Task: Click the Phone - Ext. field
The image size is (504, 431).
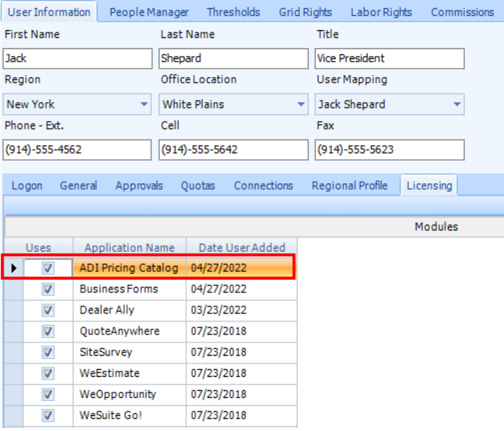Action: coord(77,150)
